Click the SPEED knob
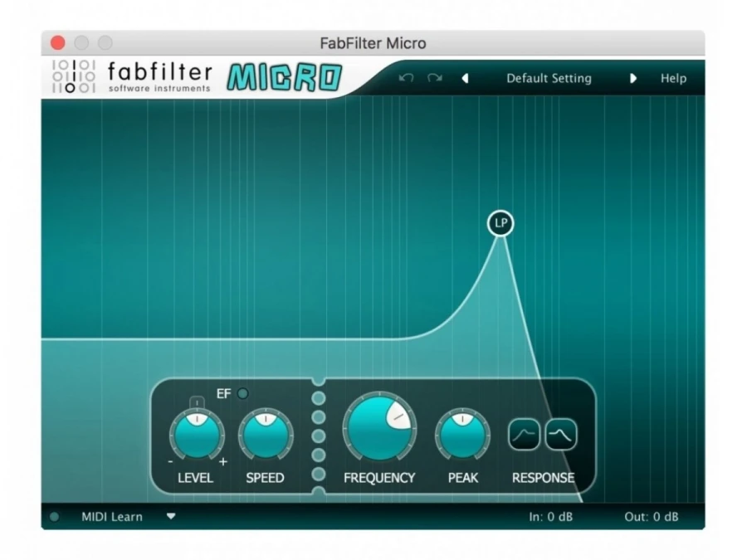The image size is (747, 560). tap(266, 434)
